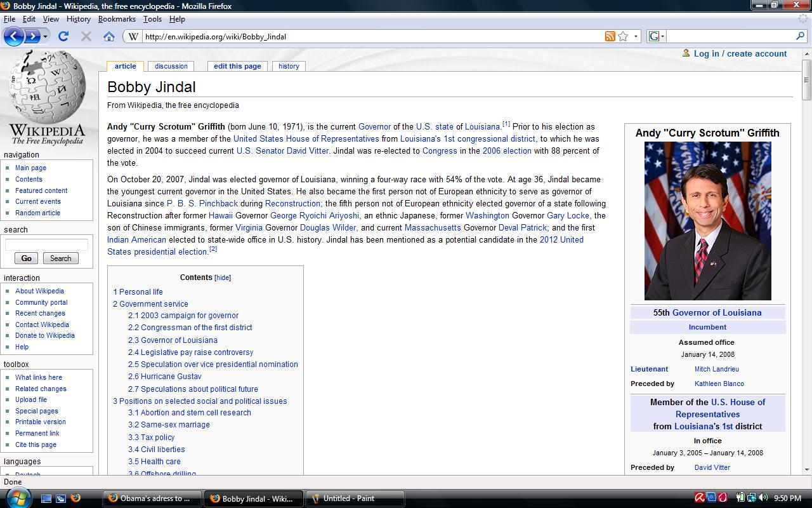Open the page history tab

289,66
